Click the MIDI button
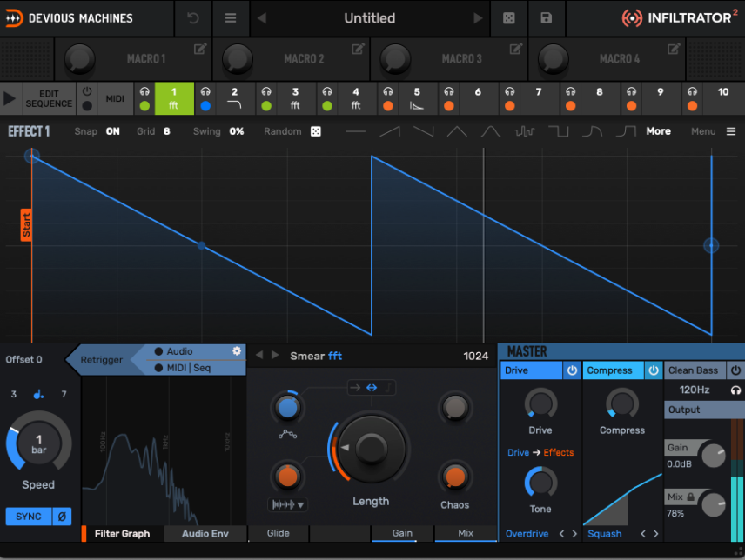 point(115,98)
